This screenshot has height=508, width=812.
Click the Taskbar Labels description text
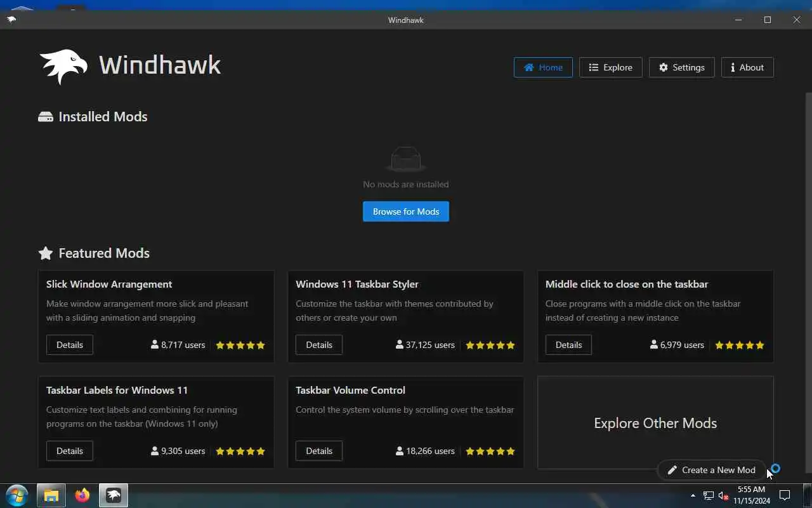(141, 417)
